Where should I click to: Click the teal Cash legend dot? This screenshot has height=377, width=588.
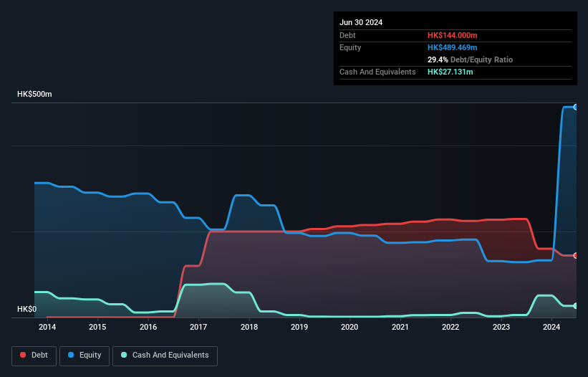tap(124, 355)
